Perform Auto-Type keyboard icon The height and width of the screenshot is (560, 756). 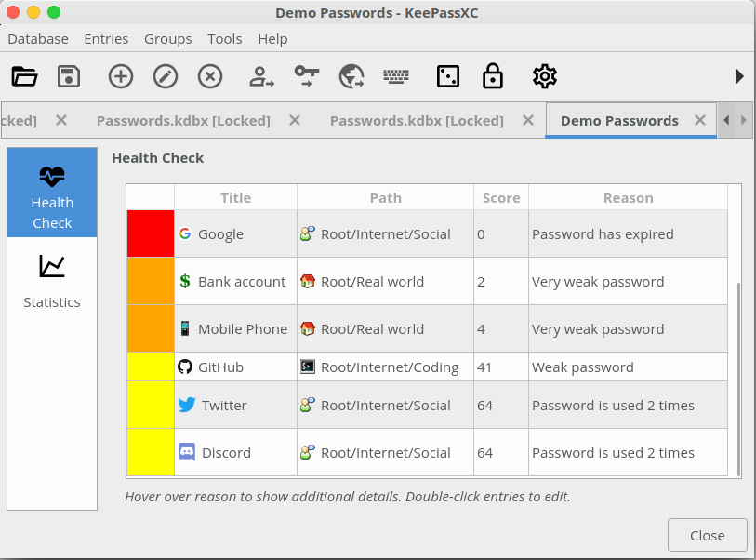(396, 76)
